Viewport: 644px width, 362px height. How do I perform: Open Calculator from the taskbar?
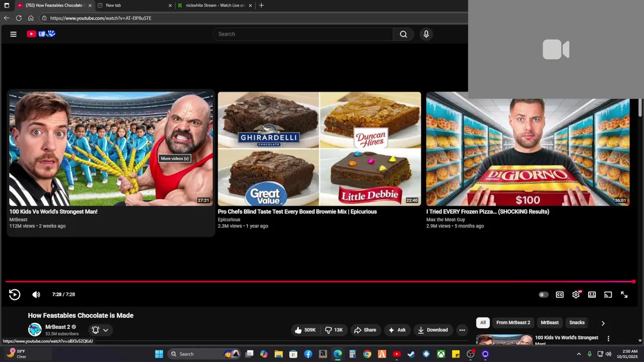coord(352,354)
